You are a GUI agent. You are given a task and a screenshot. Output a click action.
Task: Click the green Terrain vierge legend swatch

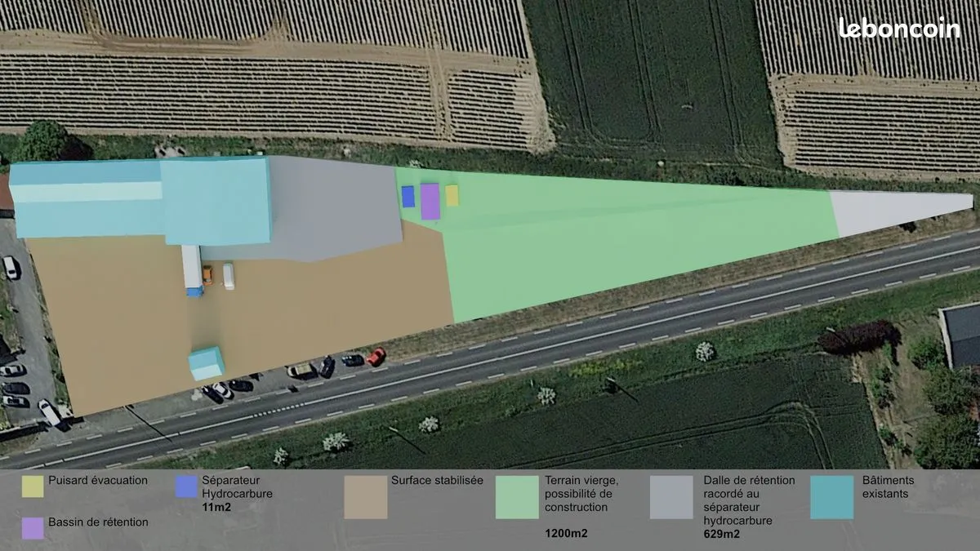517,497
